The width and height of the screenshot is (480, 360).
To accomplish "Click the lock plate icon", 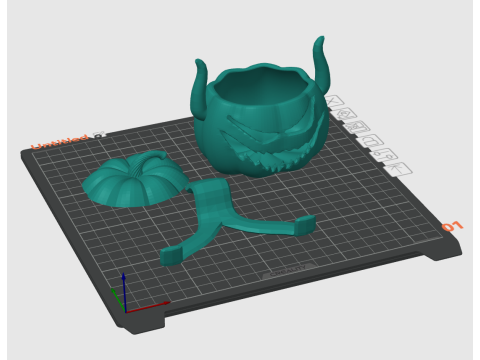I will click(x=372, y=140).
